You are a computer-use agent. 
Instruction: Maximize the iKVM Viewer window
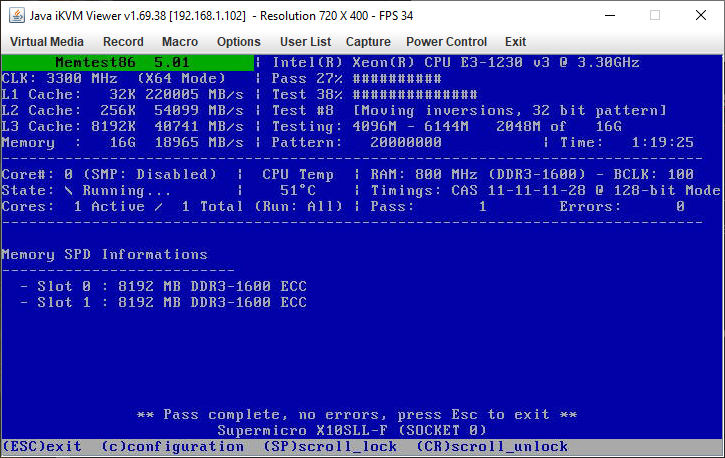coord(655,15)
